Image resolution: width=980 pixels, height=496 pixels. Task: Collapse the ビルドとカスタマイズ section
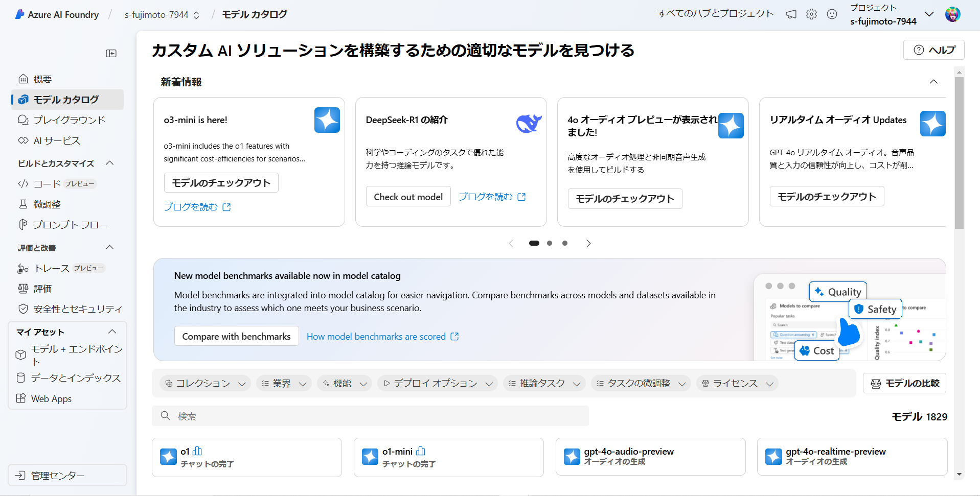coord(109,163)
